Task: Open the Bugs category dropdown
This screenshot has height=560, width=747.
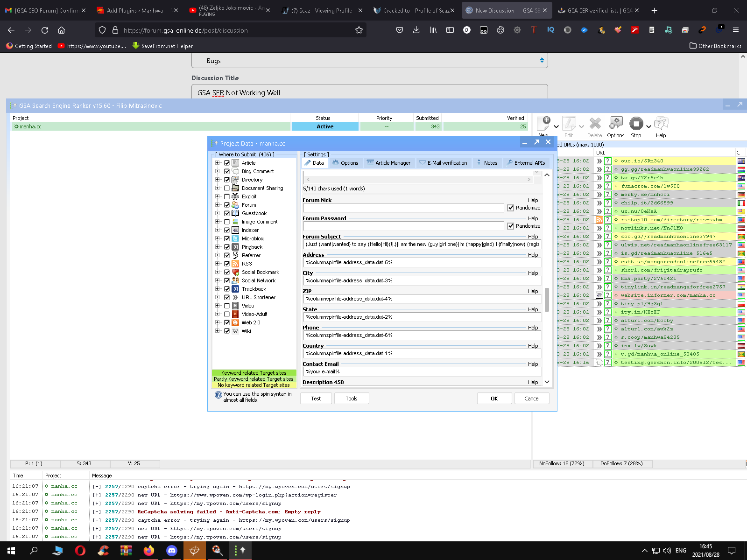Action: tap(369, 60)
